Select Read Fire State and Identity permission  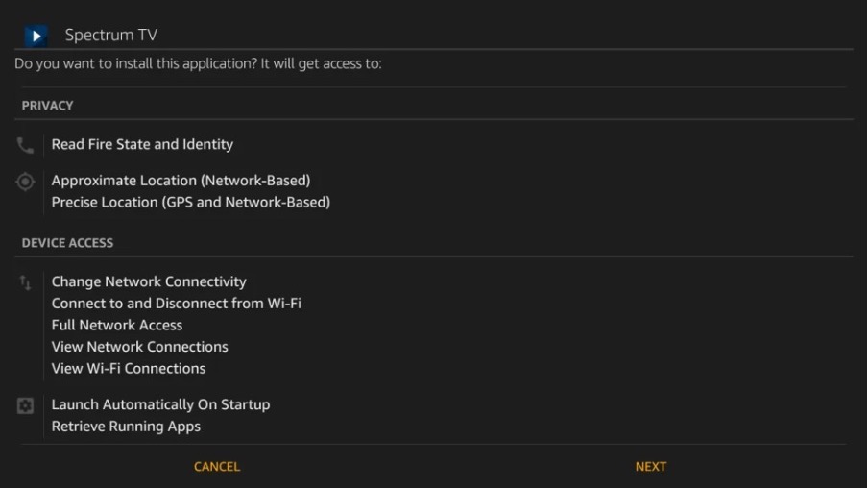pyautogui.click(x=142, y=145)
